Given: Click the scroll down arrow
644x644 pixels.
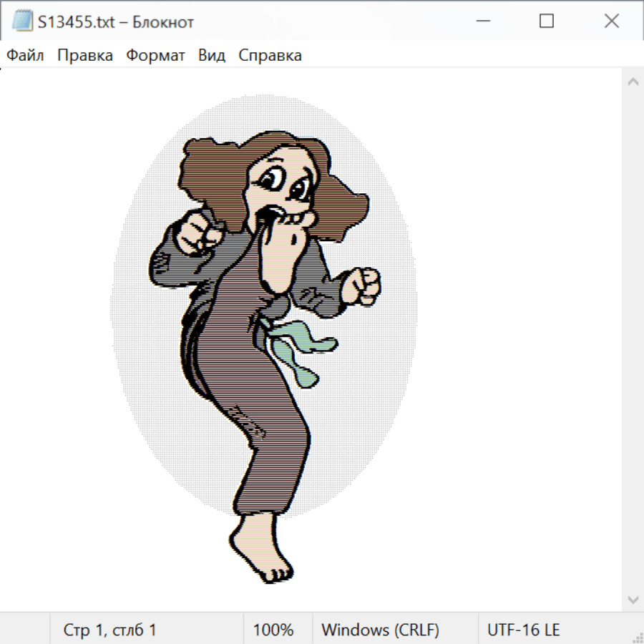Looking at the screenshot, I should [633, 599].
